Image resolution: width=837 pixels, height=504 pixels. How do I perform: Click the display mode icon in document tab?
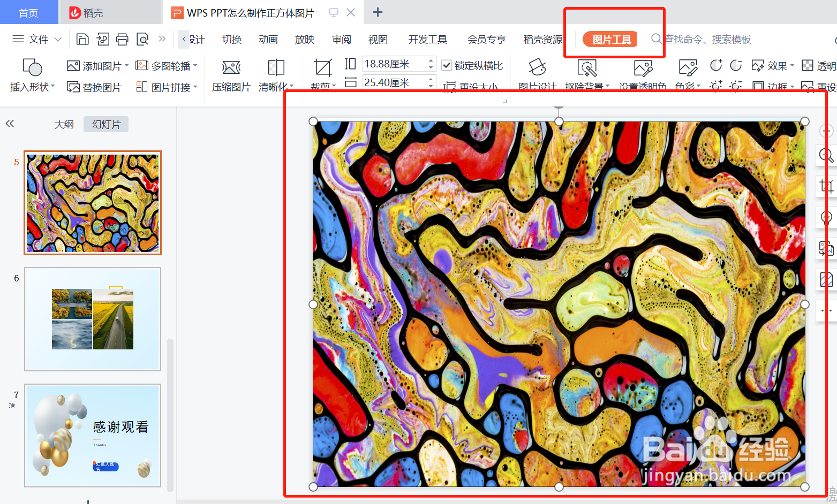tap(334, 12)
